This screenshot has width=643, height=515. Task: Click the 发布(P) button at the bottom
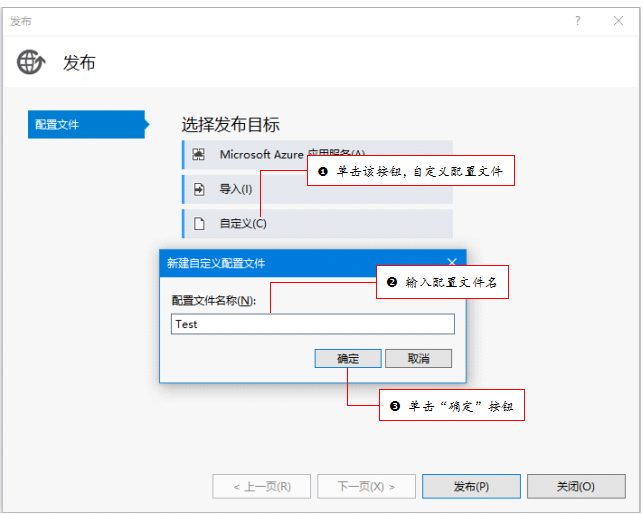471,486
